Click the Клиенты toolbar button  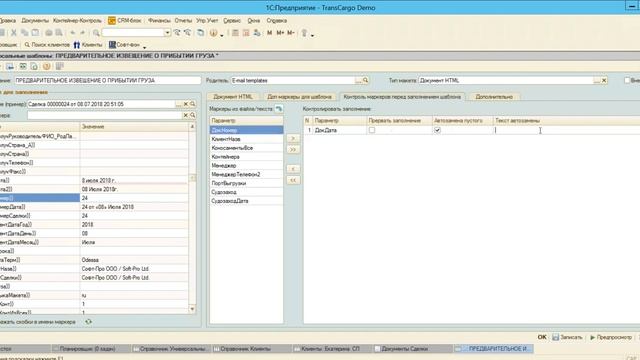pos(88,44)
